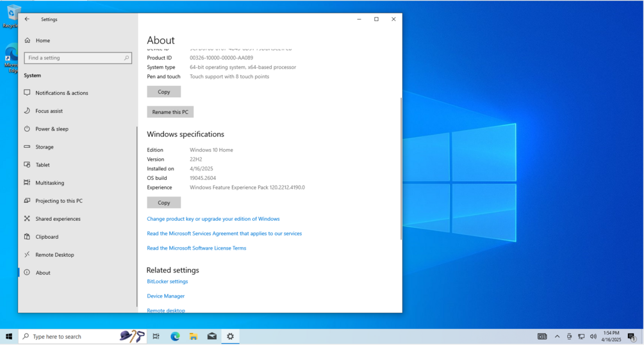Open network icon in system tray
The image size is (644, 345).
[581, 337]
